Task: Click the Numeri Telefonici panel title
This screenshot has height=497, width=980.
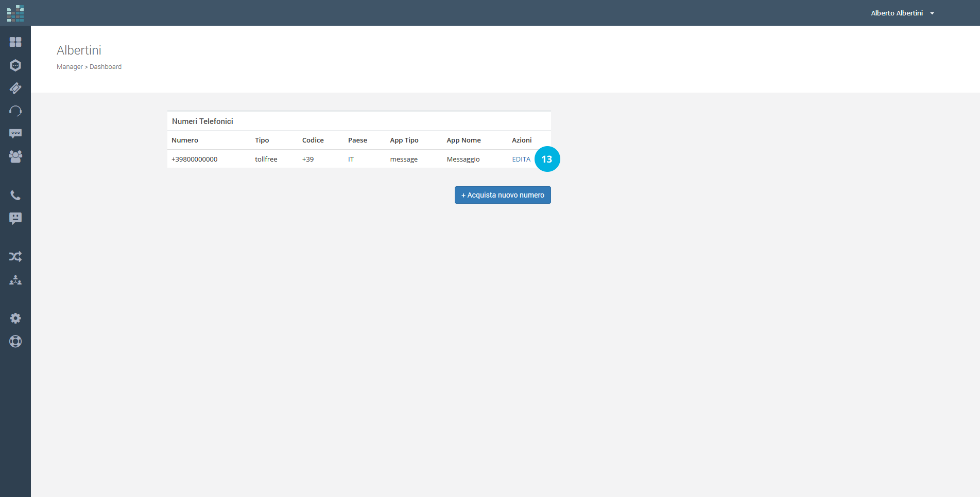Action: (202, 121)
